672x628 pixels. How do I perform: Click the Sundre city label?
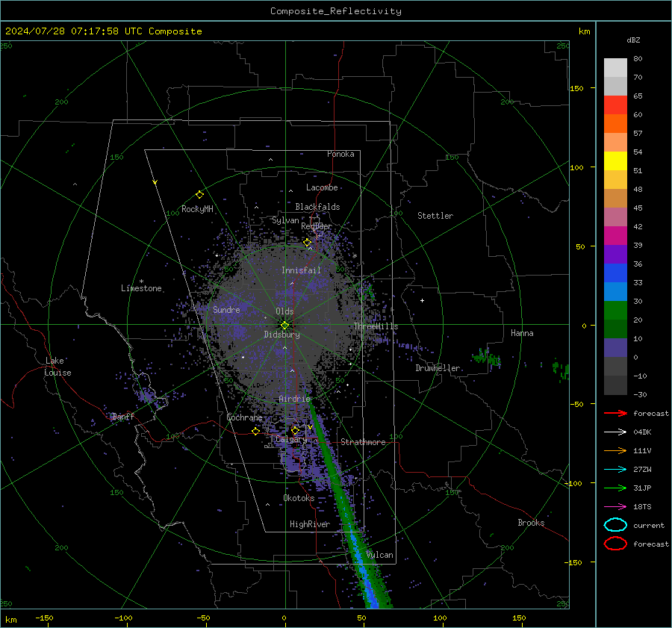click(226, 309)
